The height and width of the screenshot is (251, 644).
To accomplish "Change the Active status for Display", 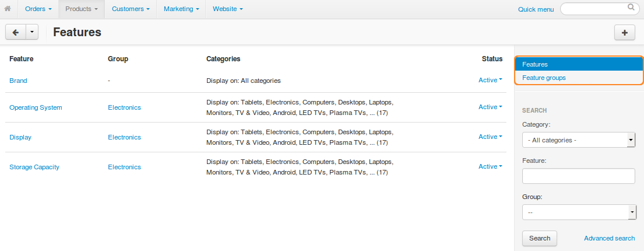I will 490,137.
